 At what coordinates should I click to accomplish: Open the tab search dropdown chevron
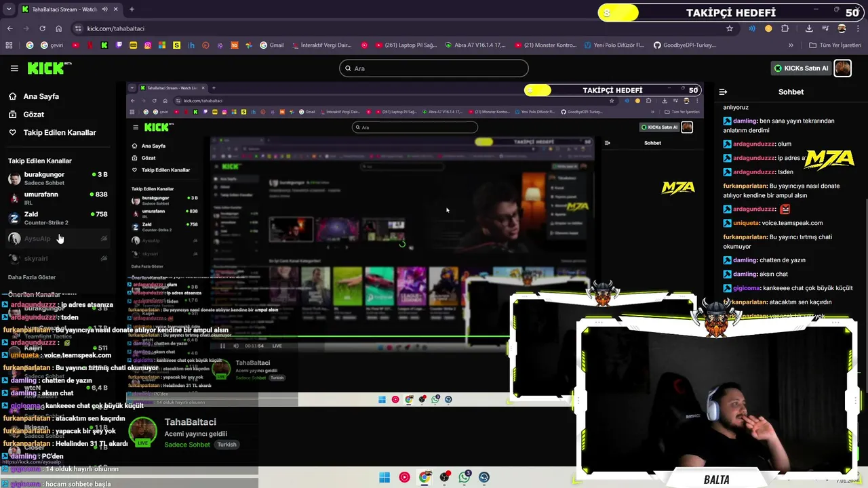(x=9, y=9)
